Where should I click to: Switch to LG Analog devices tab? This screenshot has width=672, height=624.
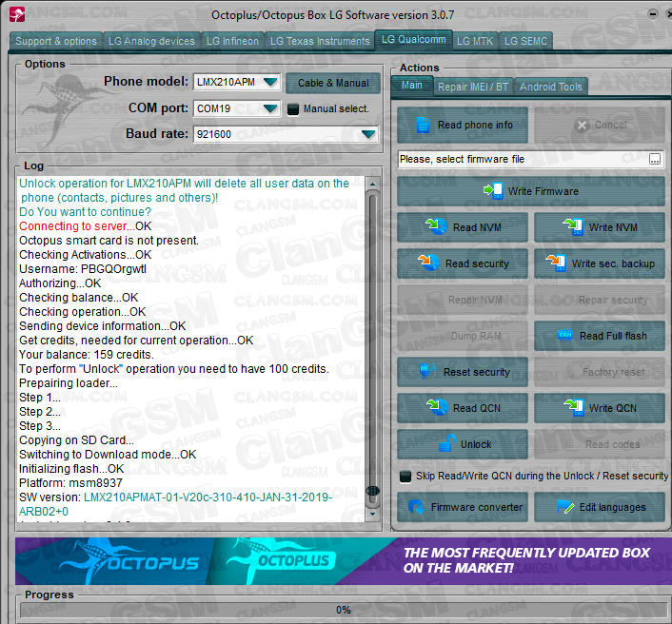tap(151, 41)
